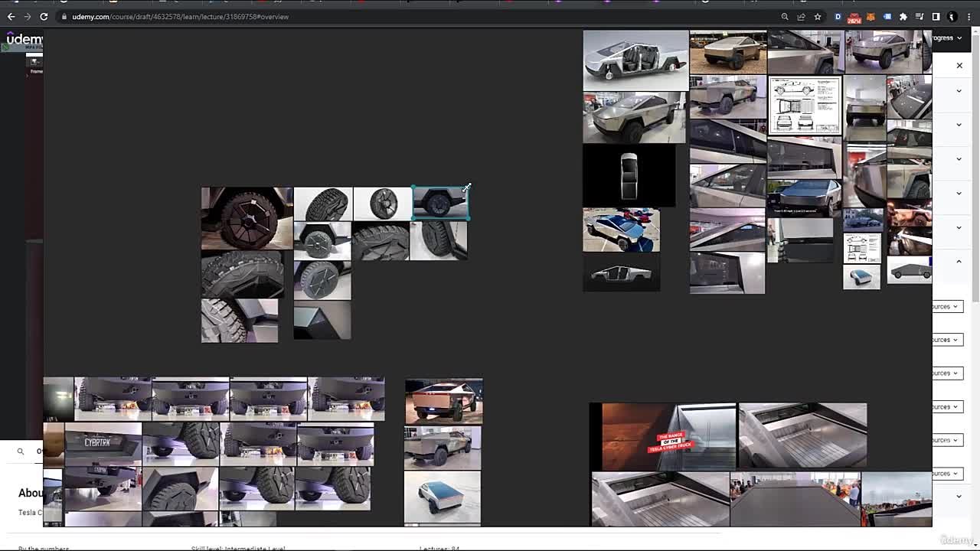The height and width of the screenshot is (551, 980).
Task: Open a Resources dropdown in the sidebar
Action: click(x=944, y=306)
